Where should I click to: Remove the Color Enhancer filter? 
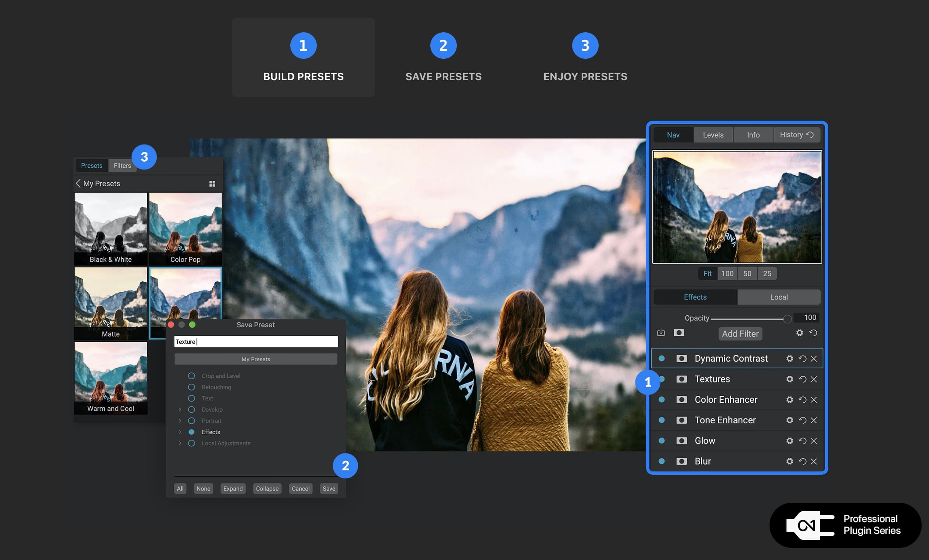tap(814, 399)
